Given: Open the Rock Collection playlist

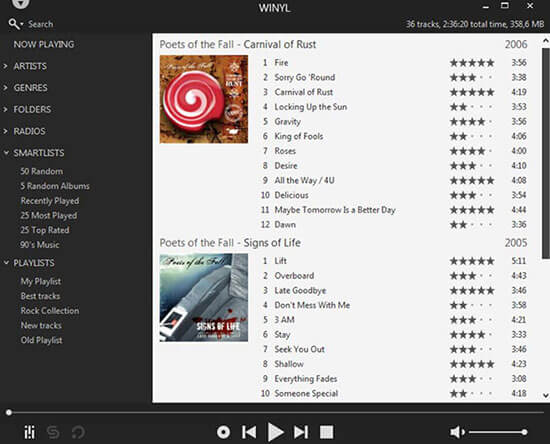Looking at the screenshot, I should tap(50, 311).
